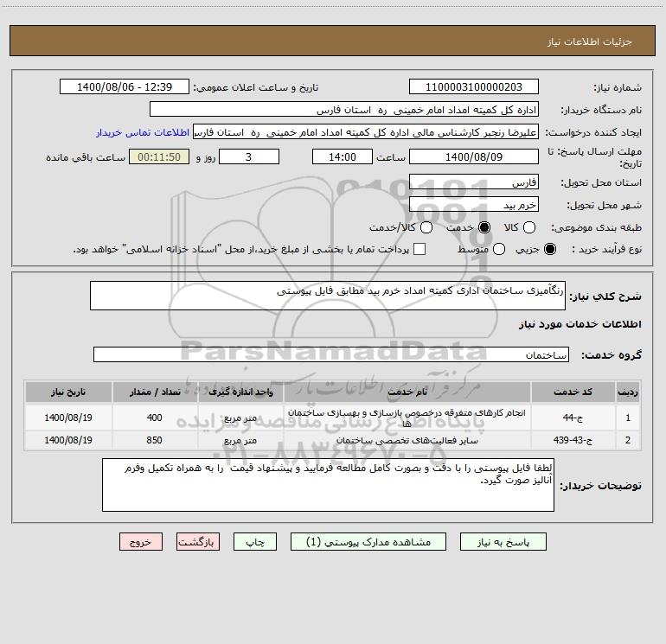666x644 pixels.
Task: Click the row number 2 cell
Action: 628,440
